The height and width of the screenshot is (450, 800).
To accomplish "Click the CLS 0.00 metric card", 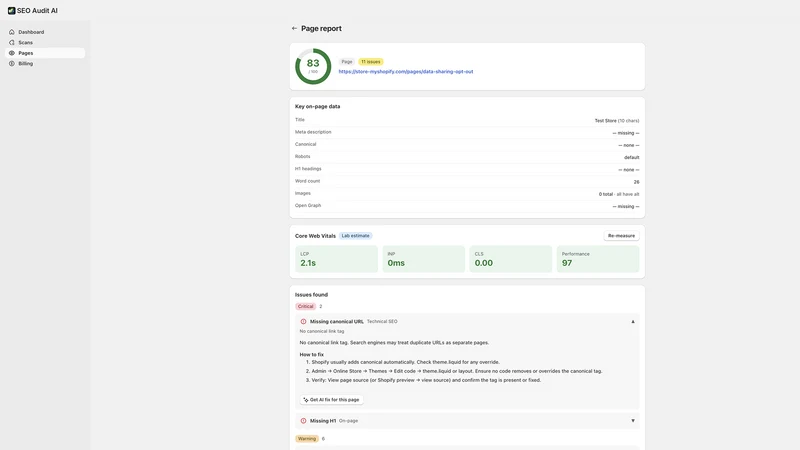I will (x=511, y=259).
